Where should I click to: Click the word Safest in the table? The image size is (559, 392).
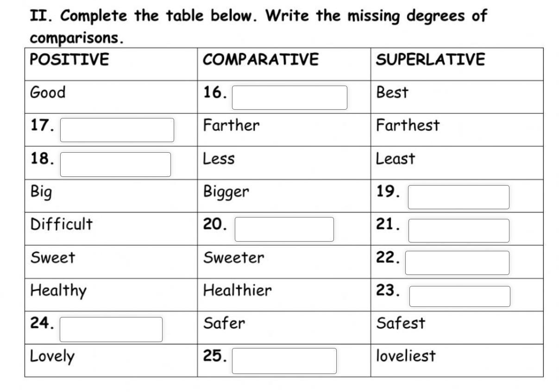coord(400,323)
